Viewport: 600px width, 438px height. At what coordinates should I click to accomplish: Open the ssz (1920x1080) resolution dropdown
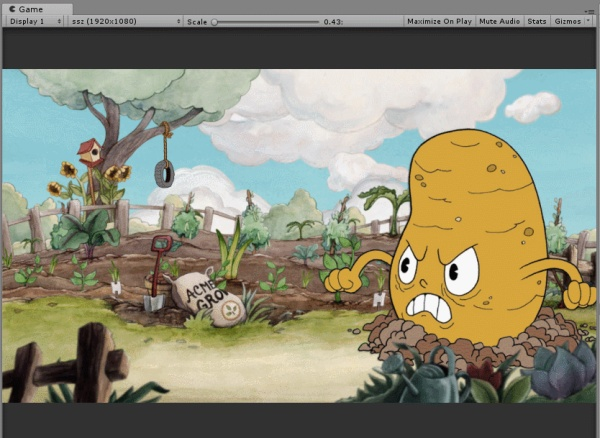coord(125,21)
